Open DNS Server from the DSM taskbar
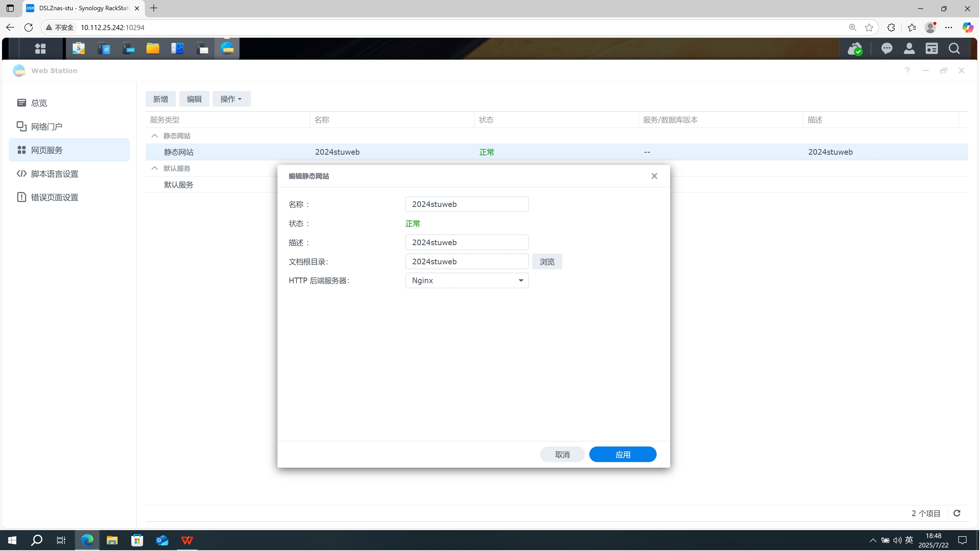Viewport: 980px width, 551px height. point(128,49)
